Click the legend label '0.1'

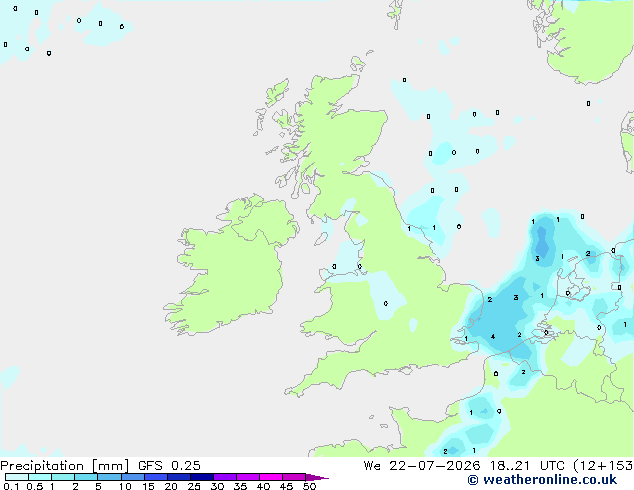(11, 486)
